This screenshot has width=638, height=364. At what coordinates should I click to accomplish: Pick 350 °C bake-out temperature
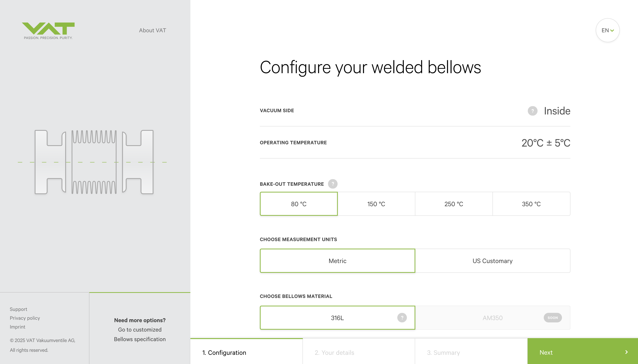tap(531, 204)
